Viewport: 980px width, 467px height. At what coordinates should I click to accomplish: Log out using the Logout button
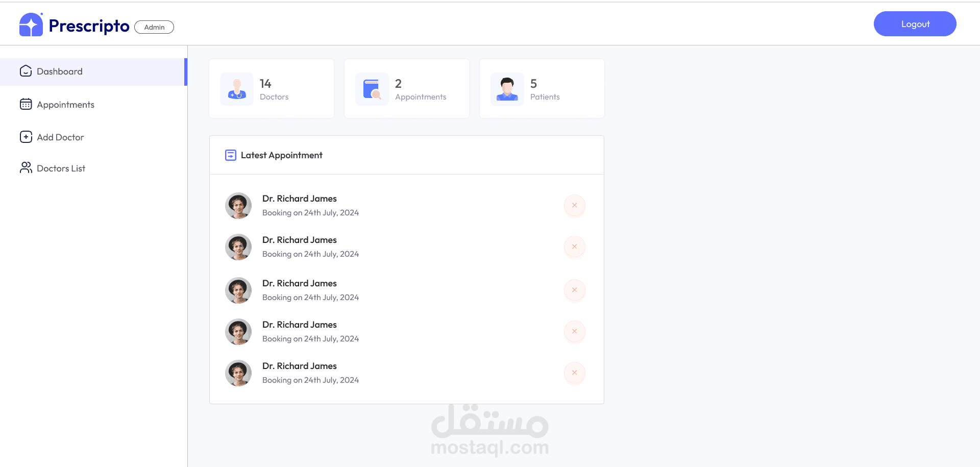915,24
